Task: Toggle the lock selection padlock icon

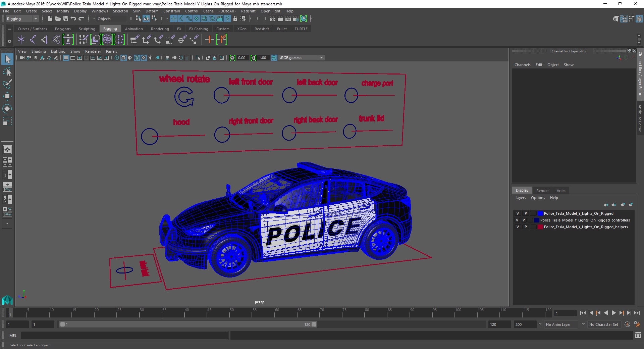Action: 235,19
